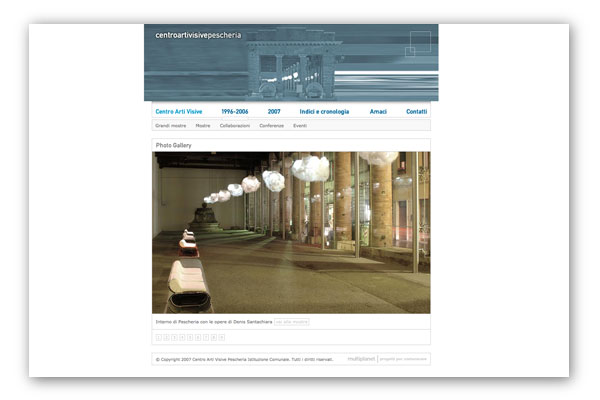Select the Grandi mostre submenu tab
The width and height of the screenshot is (600, 400).
pos(171,126)
